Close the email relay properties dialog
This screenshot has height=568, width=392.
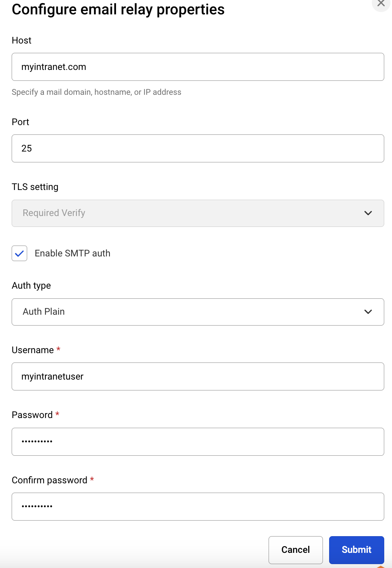(381, 4)
